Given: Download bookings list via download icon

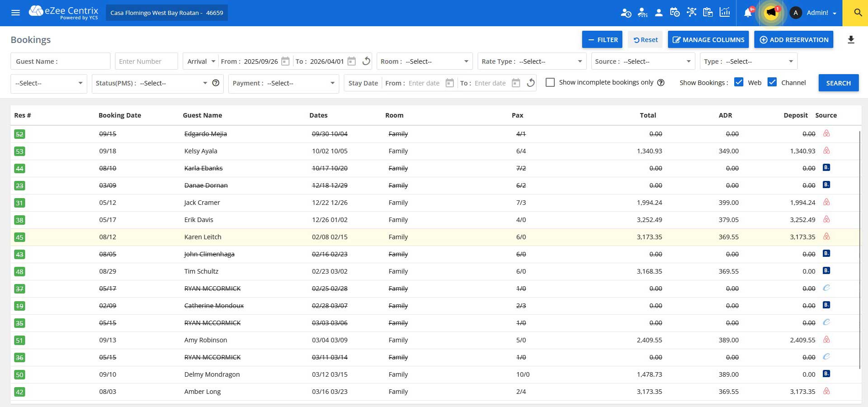Looking at the screenshot, I should tap(851, 40).
